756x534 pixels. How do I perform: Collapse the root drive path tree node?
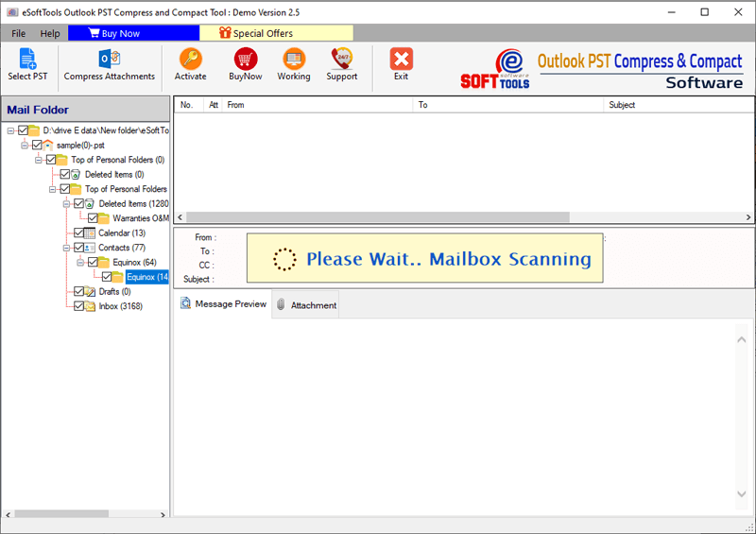coord(10,130)
